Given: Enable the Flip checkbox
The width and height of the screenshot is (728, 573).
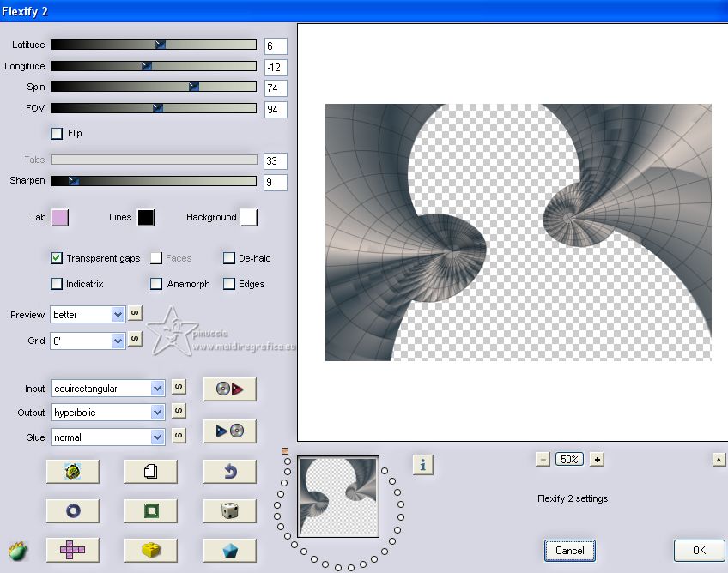Looking at the screenshot, I should click(x=56, y=134).
